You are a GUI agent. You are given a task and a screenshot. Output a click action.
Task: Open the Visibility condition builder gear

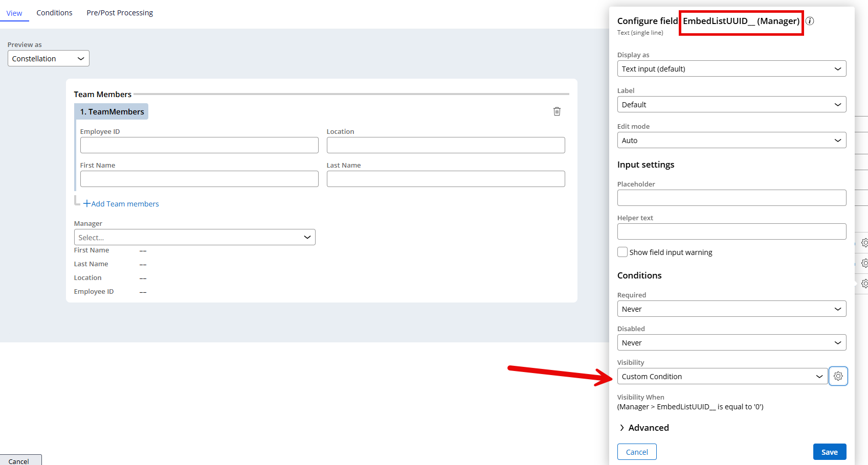click(838, 376)
